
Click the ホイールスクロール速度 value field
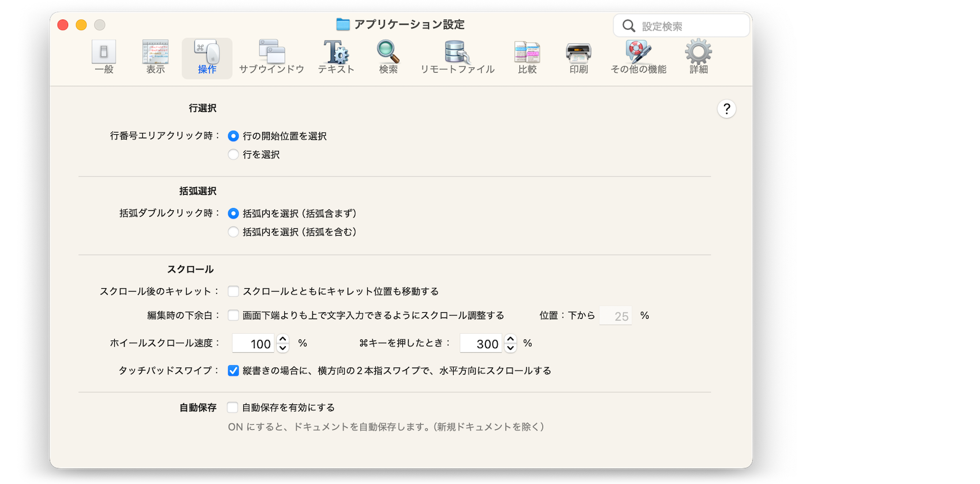tap(254, 344)
